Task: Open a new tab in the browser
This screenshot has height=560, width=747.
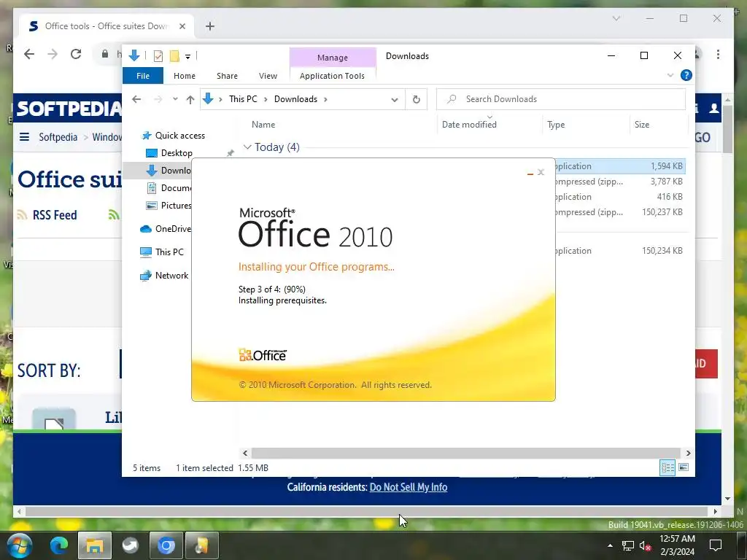Action: point(210,26)
